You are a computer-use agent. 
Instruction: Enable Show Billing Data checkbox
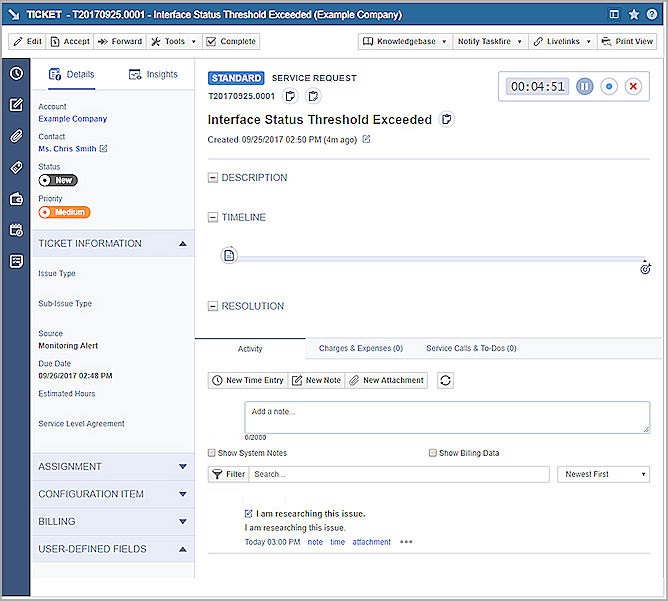432,453
